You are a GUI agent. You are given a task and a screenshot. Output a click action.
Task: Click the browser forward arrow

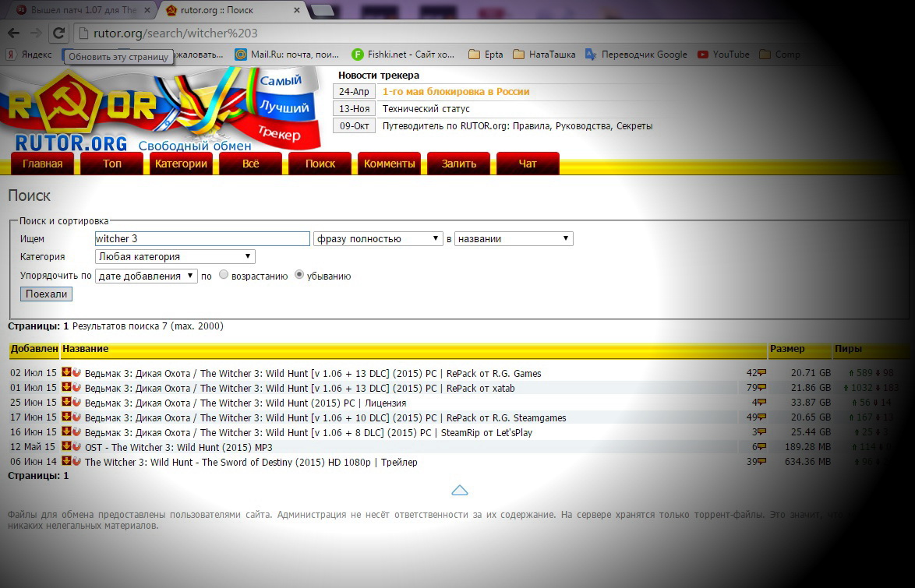click(x=36, y=33)
